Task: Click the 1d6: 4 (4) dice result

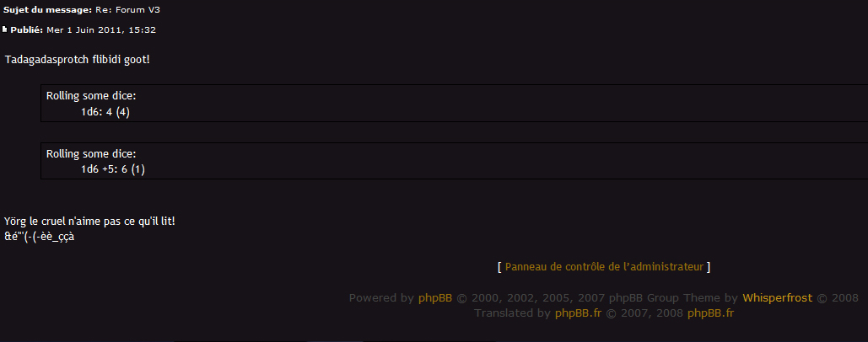Action: 105,112
